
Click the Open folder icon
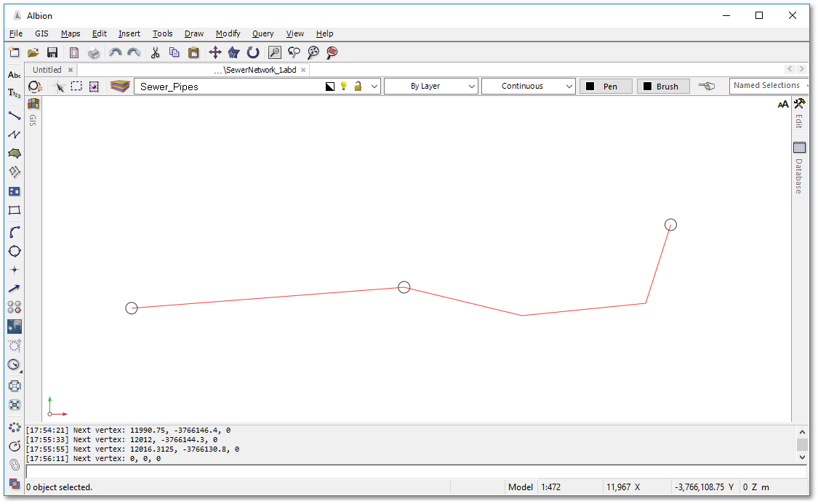tap(33, 52)
